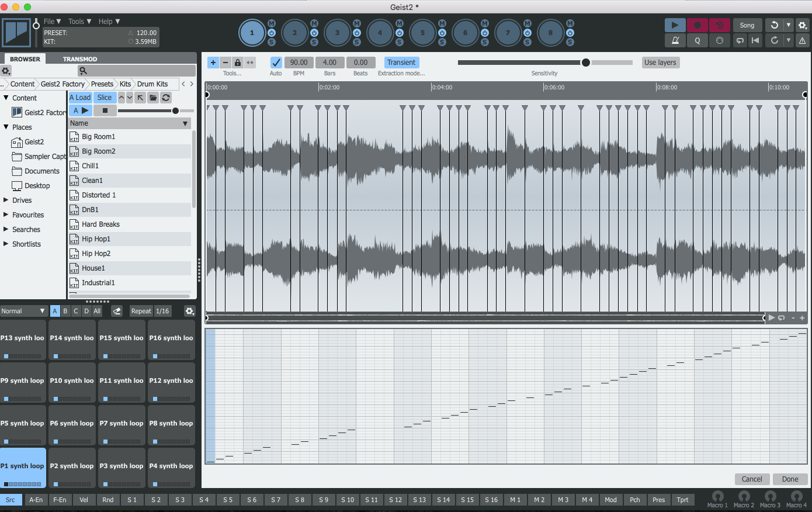Select the P1 synth loop pad
Image resolution: width=812 pixels, height=512 pixels.
(23, 468)
